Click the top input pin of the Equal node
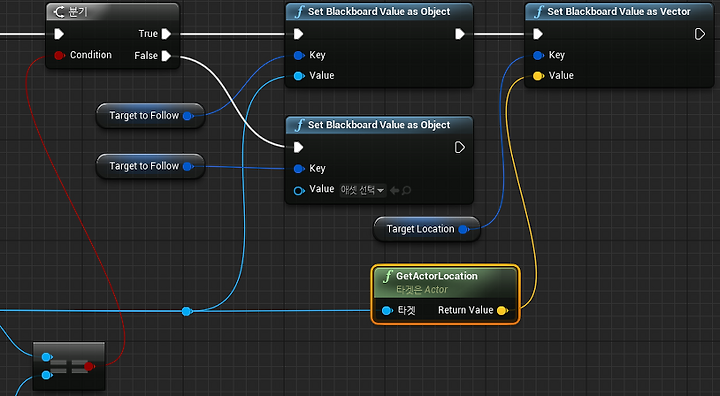Viewport: 720px width, 396px height. tap(46, 357)
